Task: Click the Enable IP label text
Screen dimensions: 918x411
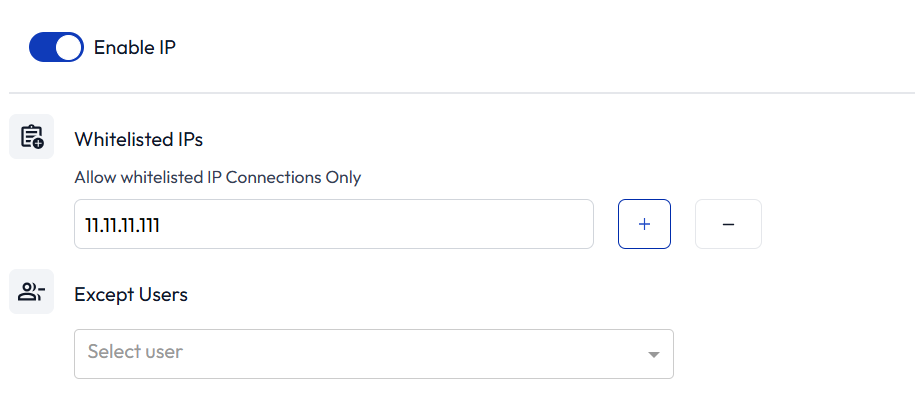Action: pyautogui.click(x=135, y=47)
